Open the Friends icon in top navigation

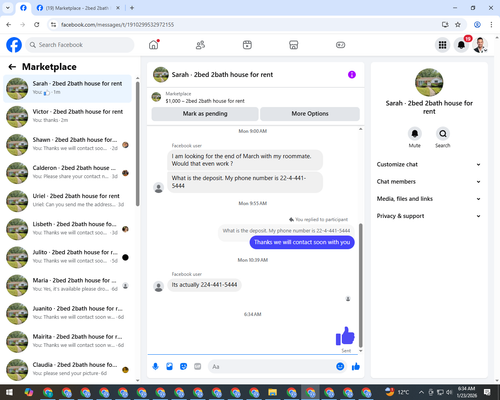(200, 45)
